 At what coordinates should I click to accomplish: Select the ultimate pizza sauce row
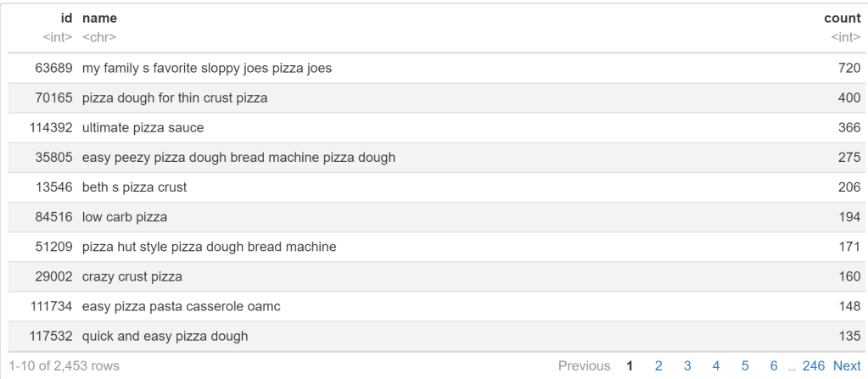(143, 127)
